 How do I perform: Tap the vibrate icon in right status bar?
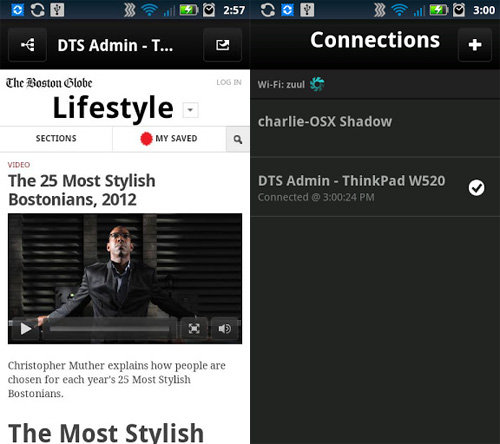[380, 10]
